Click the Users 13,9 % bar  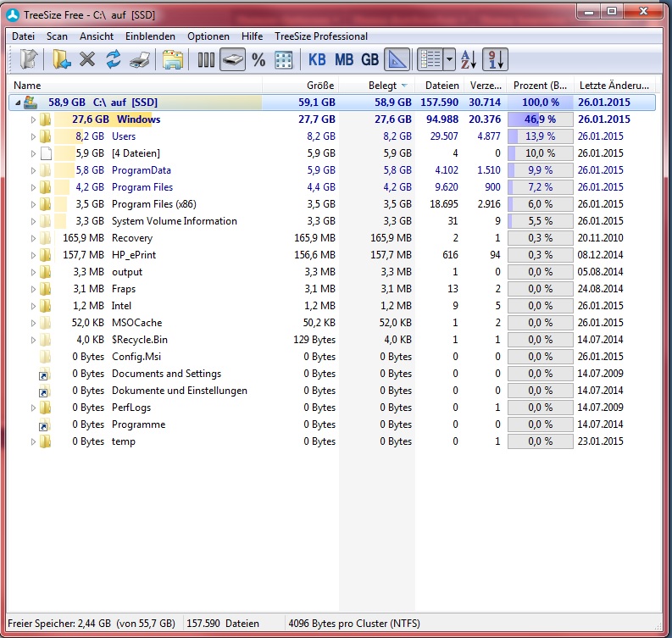point(540,136)
